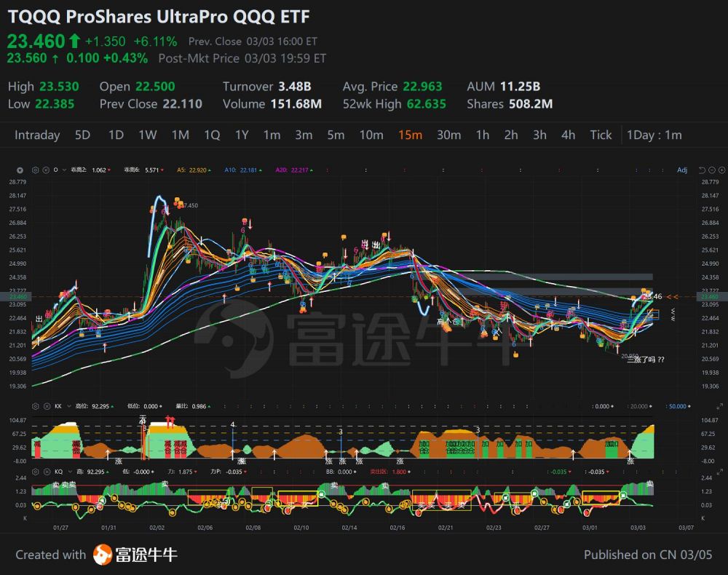Click the gear icon beside KQ indicator
Screen dimensions: 728x575
pos(36,472)
